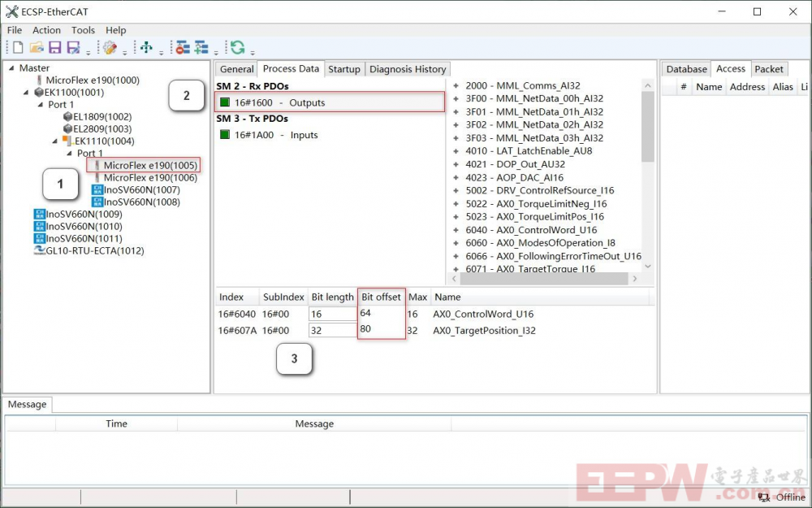812x508 pixels.
Task: Click the green network topology toolbar icon
Action: click(146, 48)
